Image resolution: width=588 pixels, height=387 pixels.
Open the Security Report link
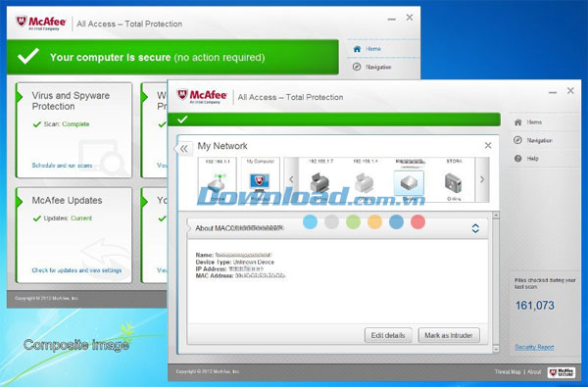pyautogui.click(x=534, y=347)
